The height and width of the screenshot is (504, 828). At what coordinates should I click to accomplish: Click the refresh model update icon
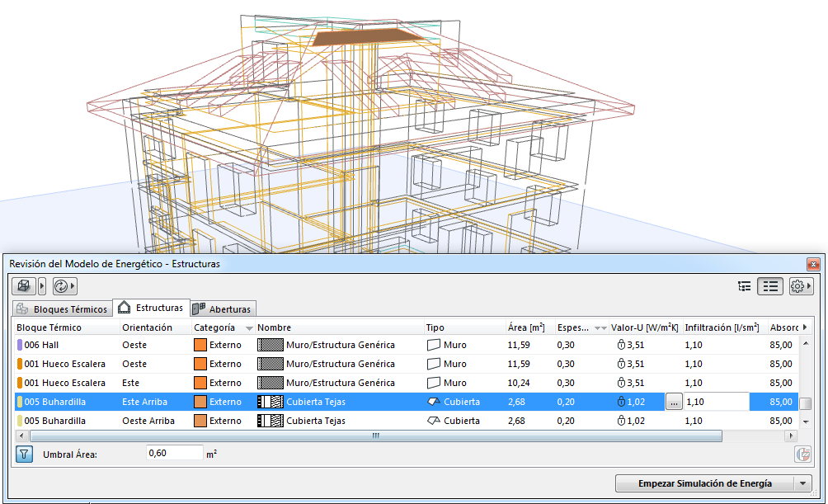(x=61, y=286)
